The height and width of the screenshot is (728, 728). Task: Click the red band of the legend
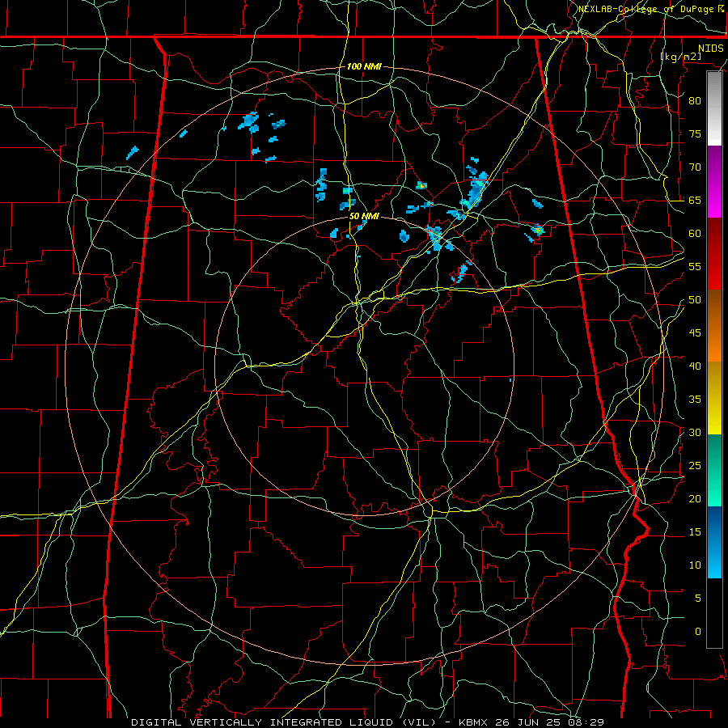[714, 255]
